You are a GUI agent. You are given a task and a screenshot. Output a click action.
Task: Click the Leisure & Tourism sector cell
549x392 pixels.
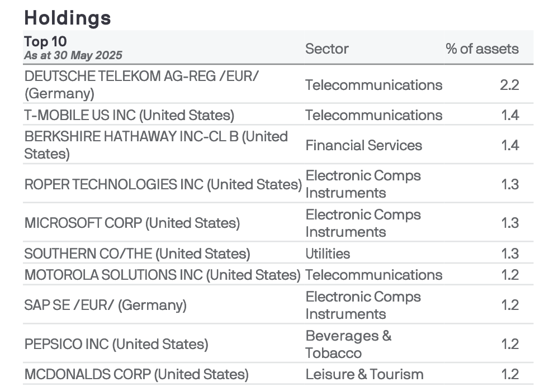[x=364, y=374]
